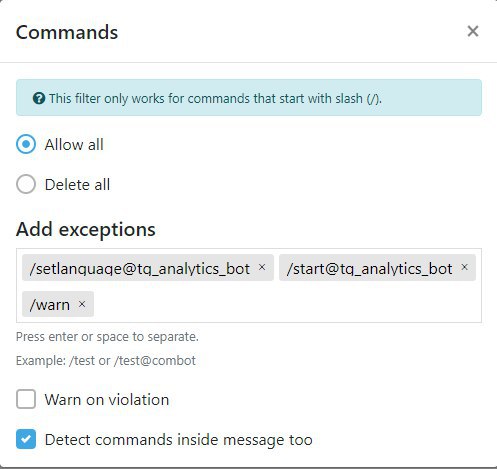Click the Example /test@combot hint text
Viewport: 497px width, 469px height.
(106, 361)
